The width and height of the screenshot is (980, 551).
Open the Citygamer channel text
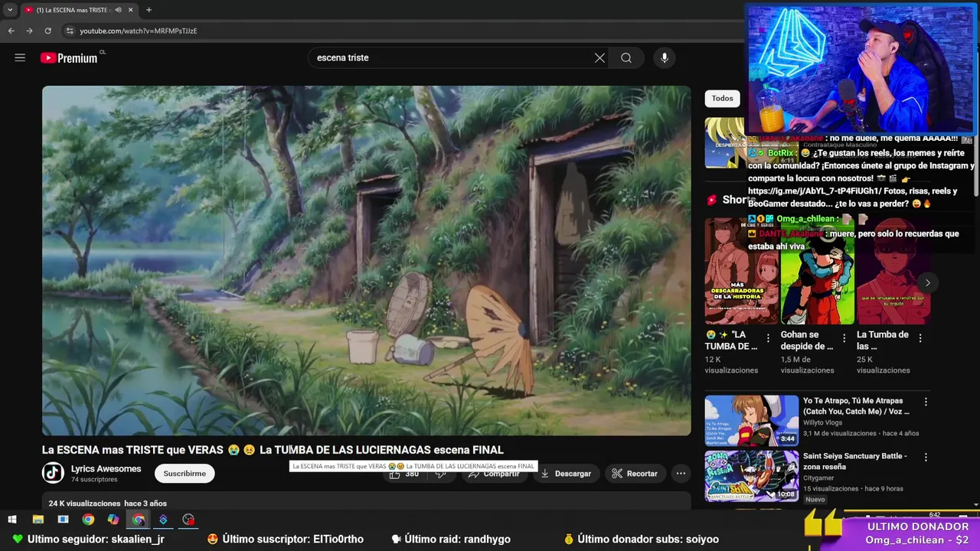coord(818,478)
